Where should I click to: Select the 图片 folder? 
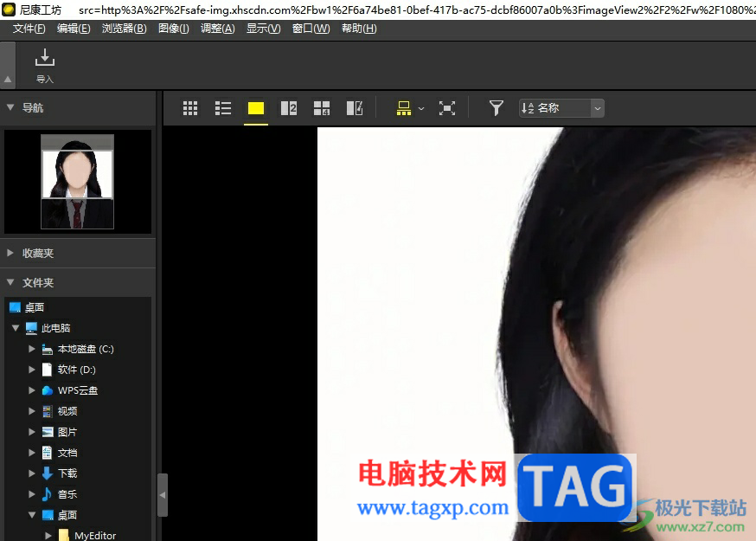pyautogui.click(x=67, y=432)
